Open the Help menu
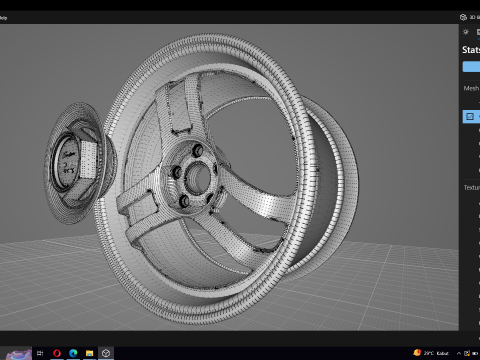This screenshot has width=480, height=360. coord(3,18)
